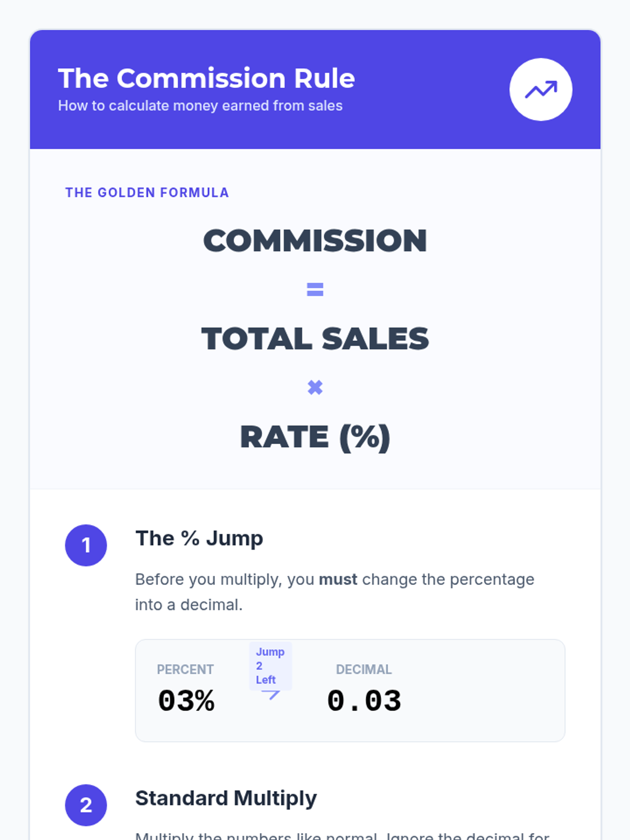Select The Commission Rule title

(206, 78)
